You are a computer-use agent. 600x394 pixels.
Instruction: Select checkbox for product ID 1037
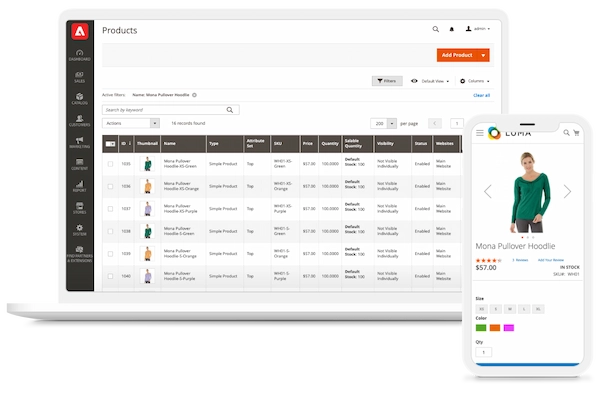[110, 209]
